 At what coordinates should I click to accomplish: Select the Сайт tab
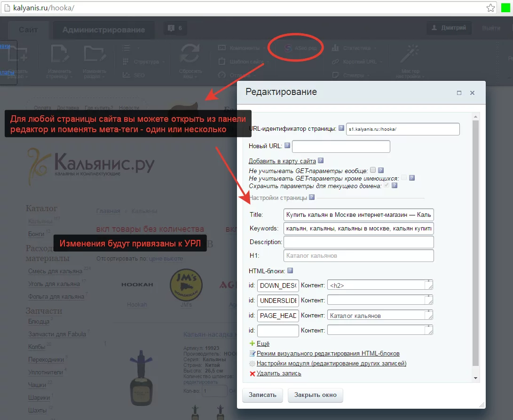(x=29, y=30)
